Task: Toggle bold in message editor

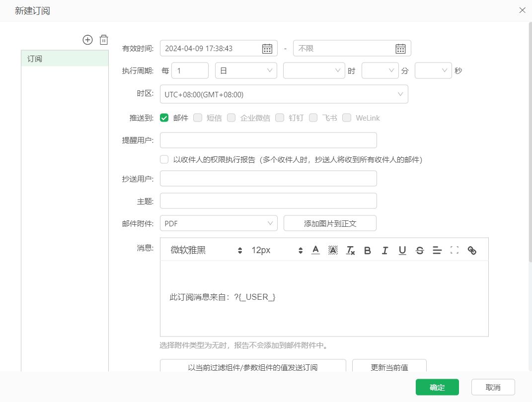Action: [x=368, y=250]
